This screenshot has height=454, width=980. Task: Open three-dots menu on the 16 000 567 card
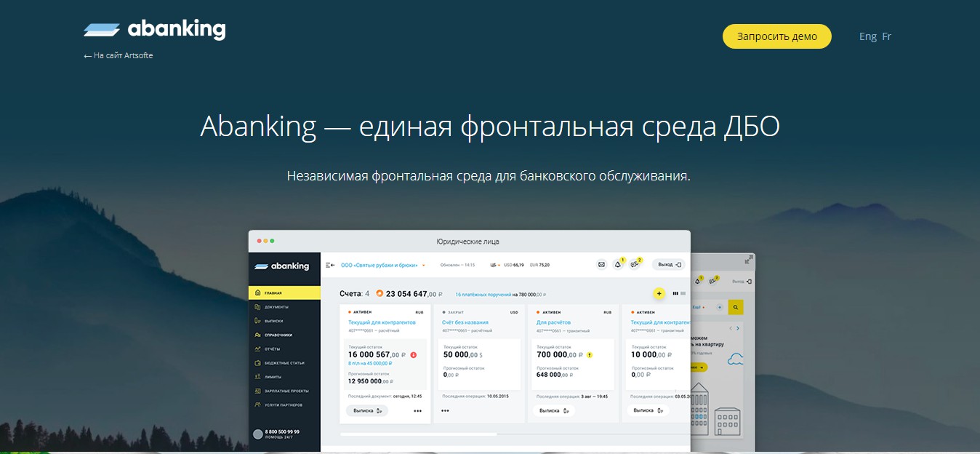(x=418, y=411)
